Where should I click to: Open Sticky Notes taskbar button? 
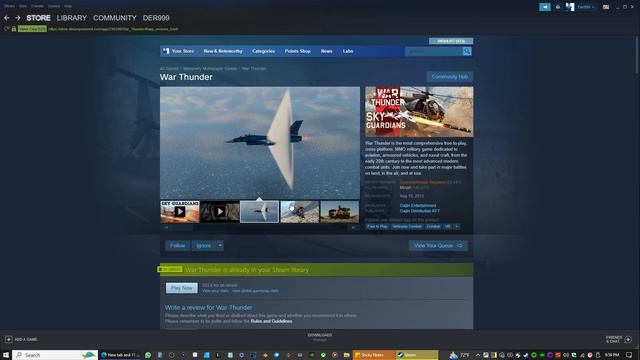pos(373,355)
